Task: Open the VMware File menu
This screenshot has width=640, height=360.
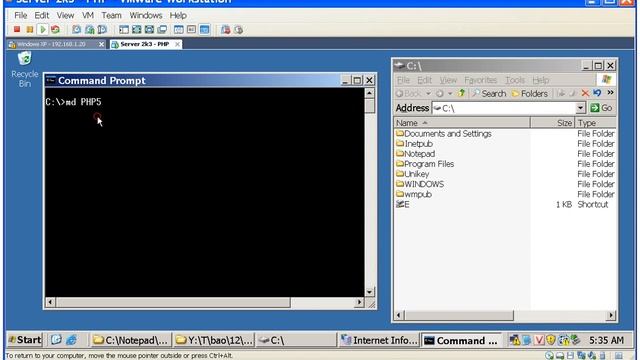Action: pos(20,15)
